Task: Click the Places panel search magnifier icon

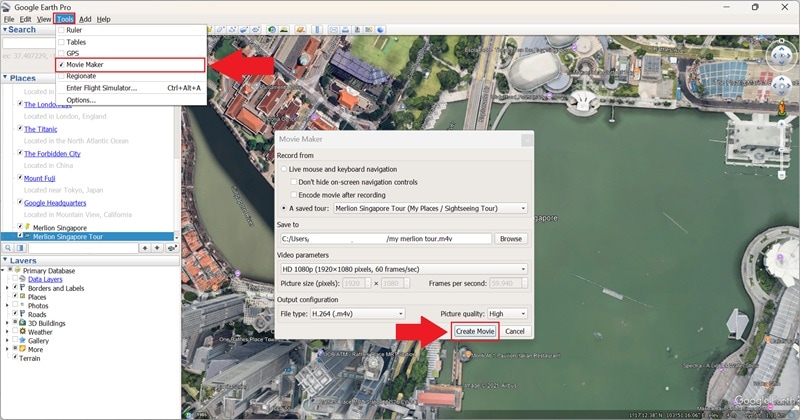Action: point(8,248)
